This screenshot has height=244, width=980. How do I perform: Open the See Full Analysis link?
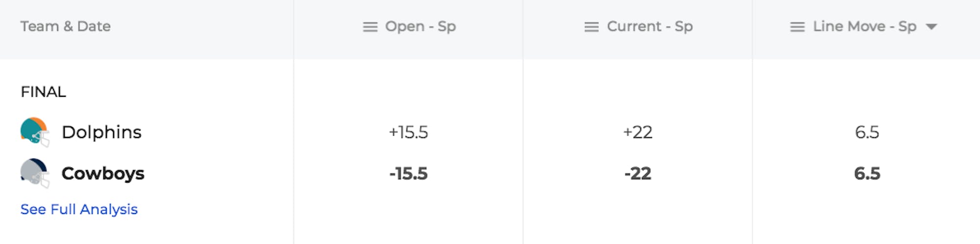click(x=79, y=209)
